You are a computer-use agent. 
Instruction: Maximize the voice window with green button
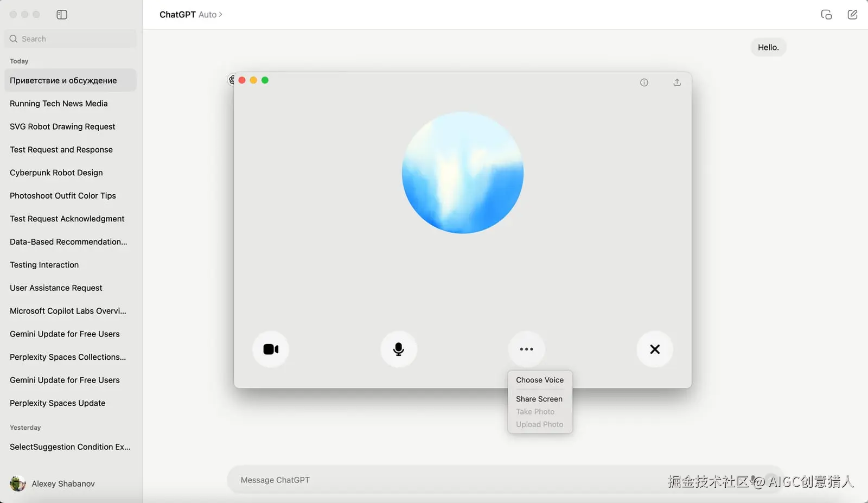tap(265, 80)
